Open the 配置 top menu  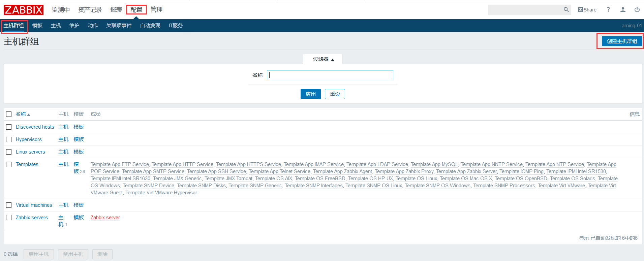point(136,10)
